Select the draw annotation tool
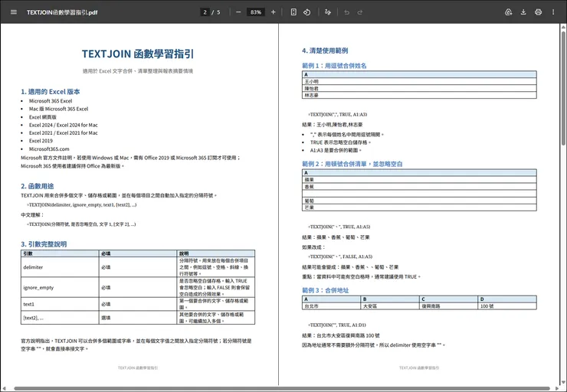Image resolution: width=567 pixels, height=392 pixels. (x=328, y=12)
